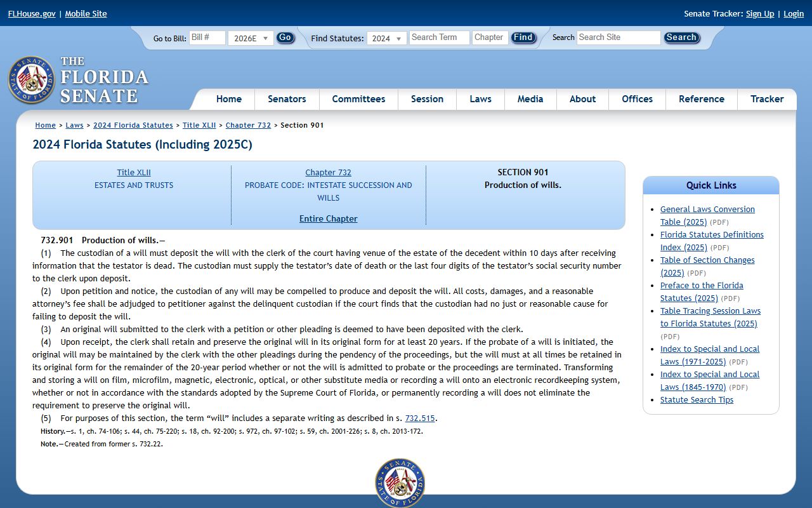Focus the Search Site text box
This screenshot has width=812, height=508.
pyautogui.click(x=619, y=37)
